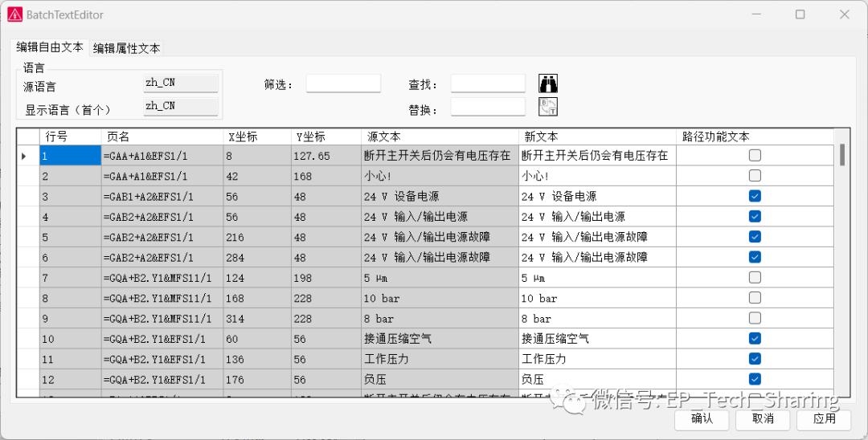Click 新文本 cell 工作压力

click(597, 359)
